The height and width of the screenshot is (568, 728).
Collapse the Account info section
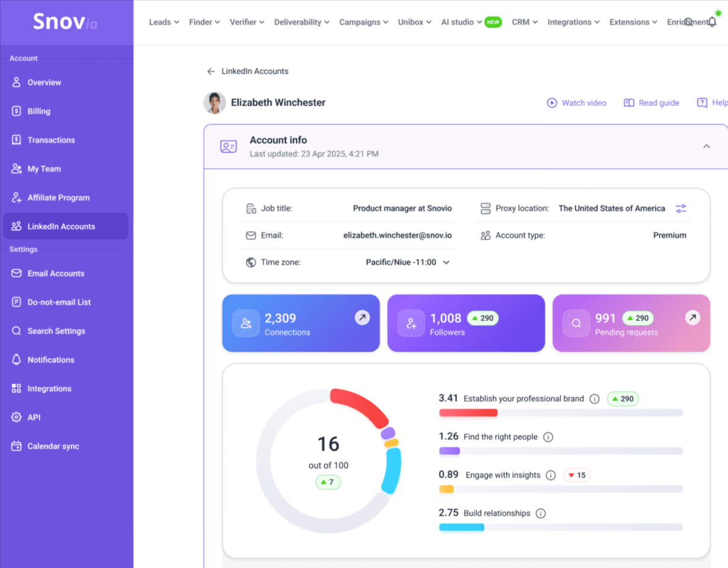pos(706,146)
